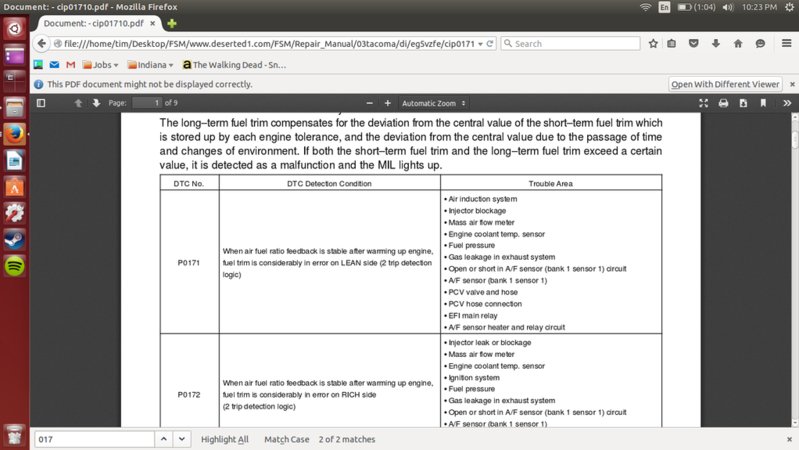Open the Wi-Fi network indicator

click(x=645, y=7)
